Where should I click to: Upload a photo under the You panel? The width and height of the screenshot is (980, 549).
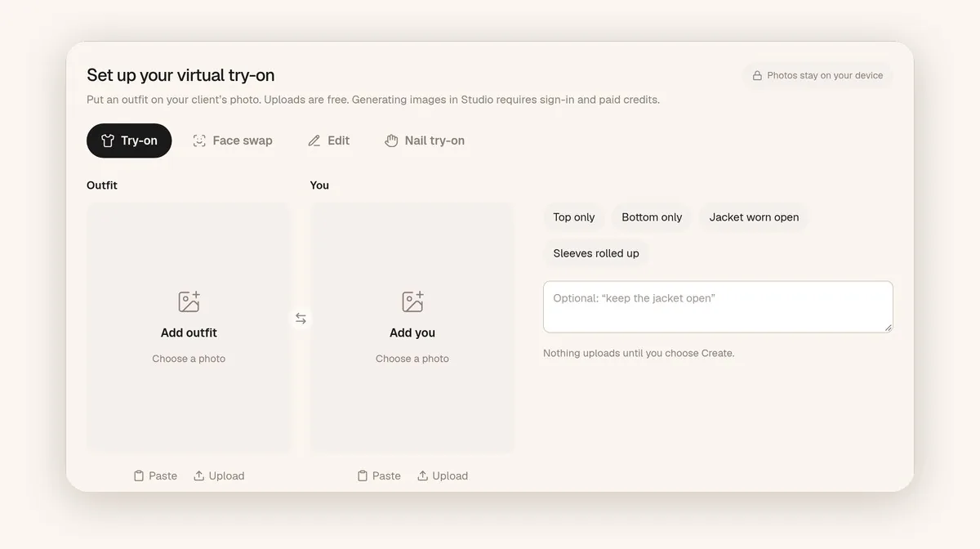(x=443, y=475)
